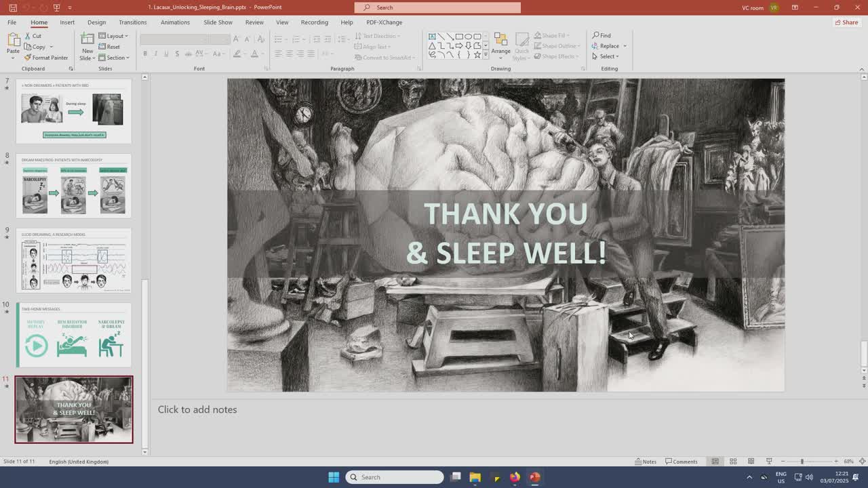This screenshot has width=868, height=488.
Task: Click the Copy command
Action: 35,47
